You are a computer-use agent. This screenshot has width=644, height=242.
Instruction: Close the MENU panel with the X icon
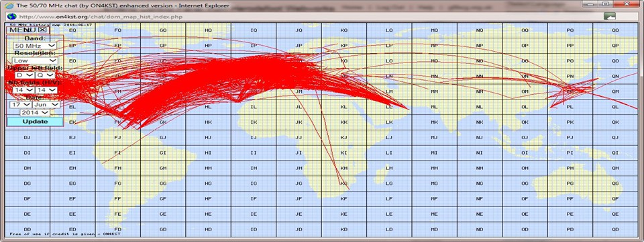pyautogui.click(x=42, y=30)
